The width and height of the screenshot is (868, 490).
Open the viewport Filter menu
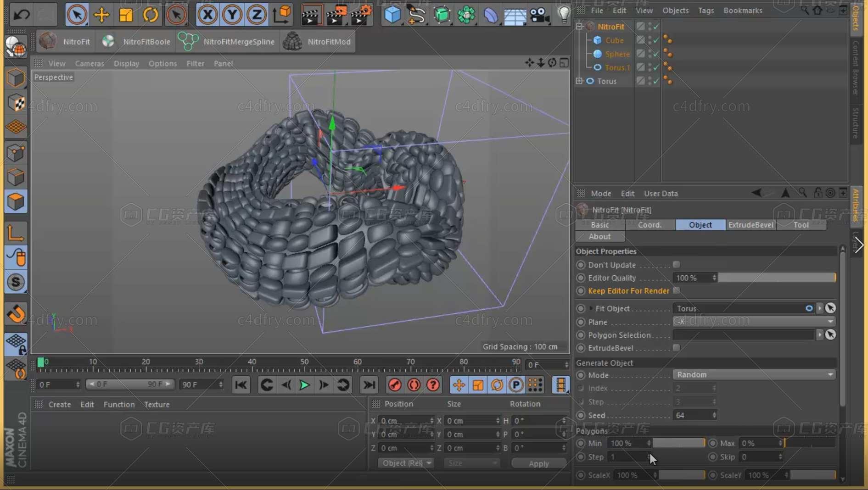[195, 63]
